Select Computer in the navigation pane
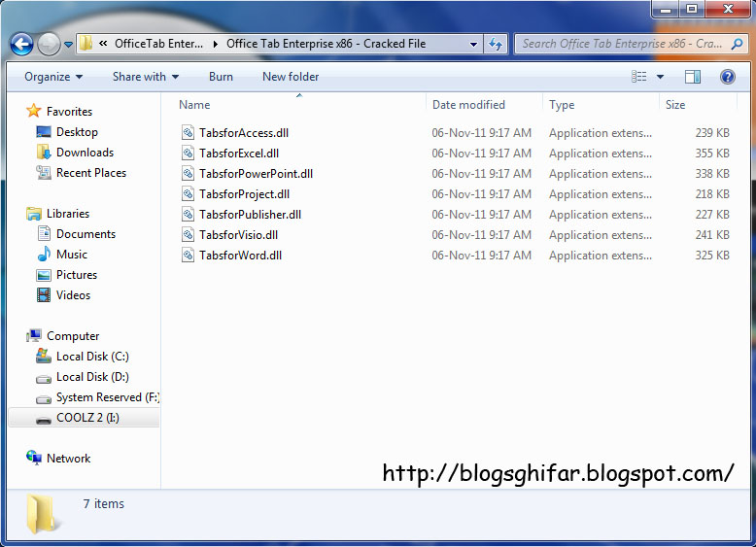Viewport: 756px width, 547px height. 73,336
